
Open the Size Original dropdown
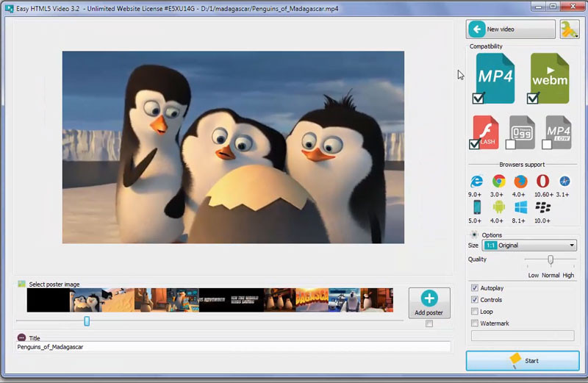click(x=529, y=246)
